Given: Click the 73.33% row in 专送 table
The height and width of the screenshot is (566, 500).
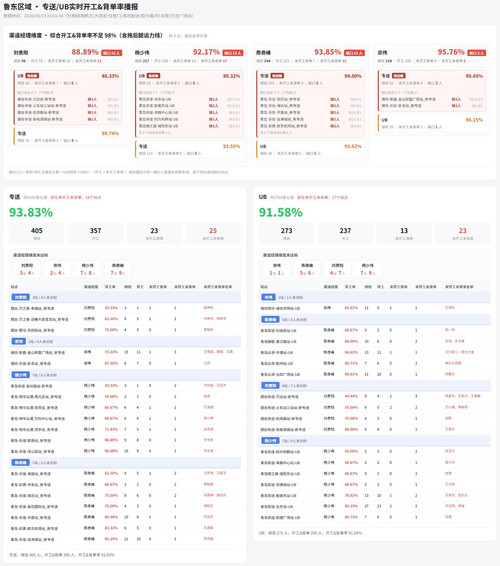Looking at the screenshot, I should pyautogui.click(x=125, y=352).
